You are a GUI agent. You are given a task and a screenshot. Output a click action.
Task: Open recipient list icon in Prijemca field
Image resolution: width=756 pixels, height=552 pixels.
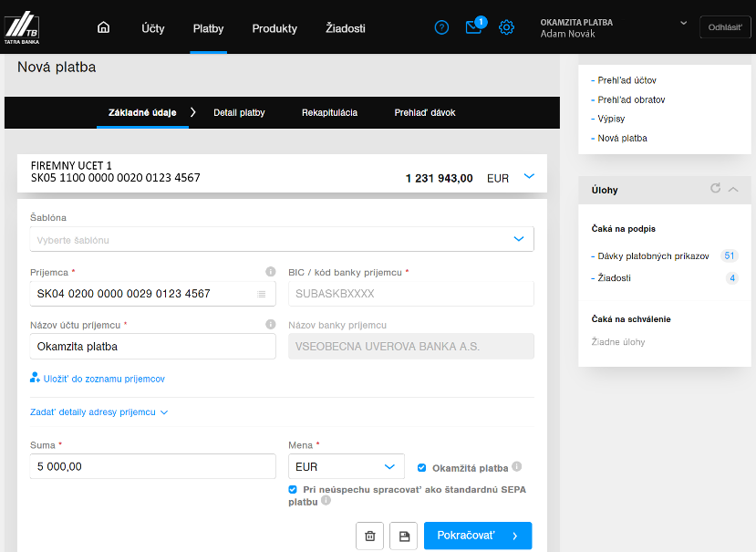click(262, 294)
